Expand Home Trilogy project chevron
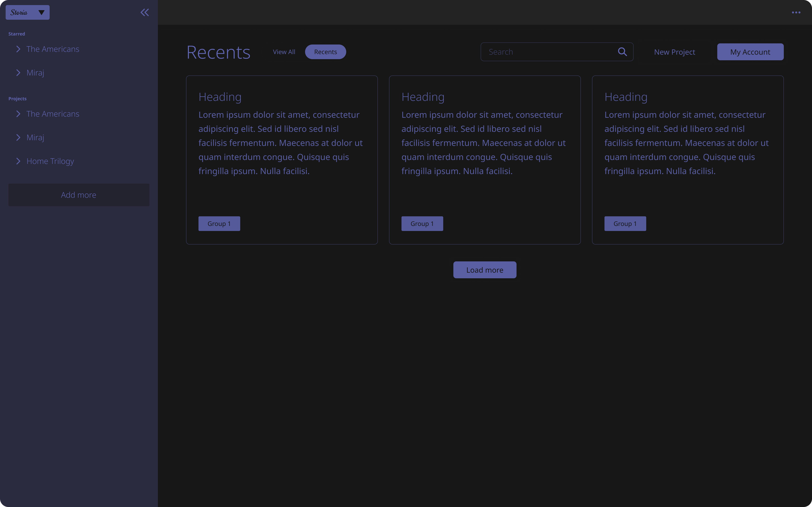The image size is (812, 507). click(x=18, y=161)
